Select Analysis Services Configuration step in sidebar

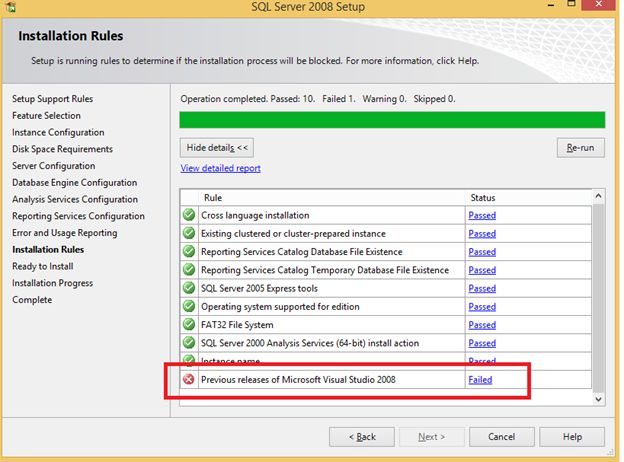(75, 199)
